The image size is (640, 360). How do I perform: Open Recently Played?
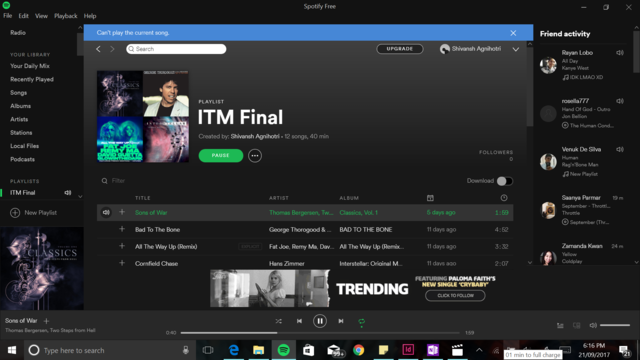[x=32, y=80]
